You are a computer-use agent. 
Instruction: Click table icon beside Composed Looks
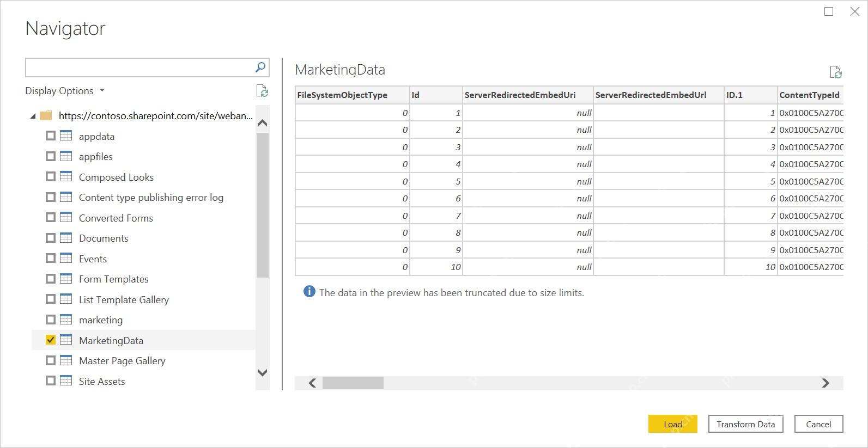tap(66, 176)
